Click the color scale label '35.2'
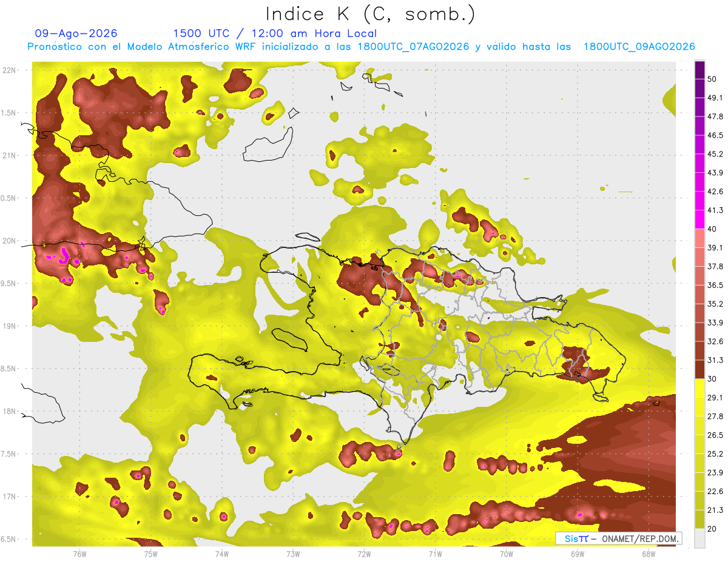 pyautogui.click(x=715, y=304)
